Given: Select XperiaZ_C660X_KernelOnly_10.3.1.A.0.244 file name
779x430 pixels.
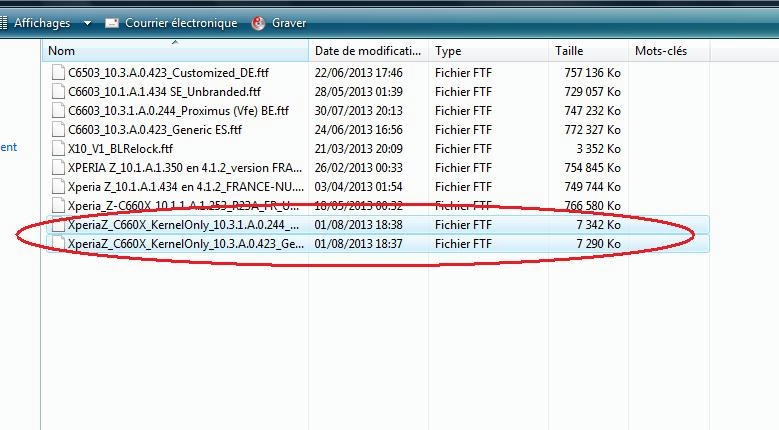Looking at the screenshot, I should pos(184,225).
